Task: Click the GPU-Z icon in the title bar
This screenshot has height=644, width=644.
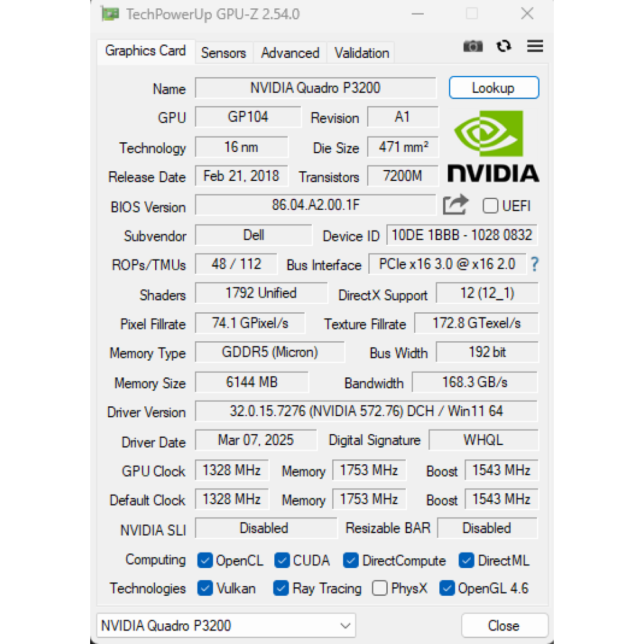Action: click(x=109, y=14)
